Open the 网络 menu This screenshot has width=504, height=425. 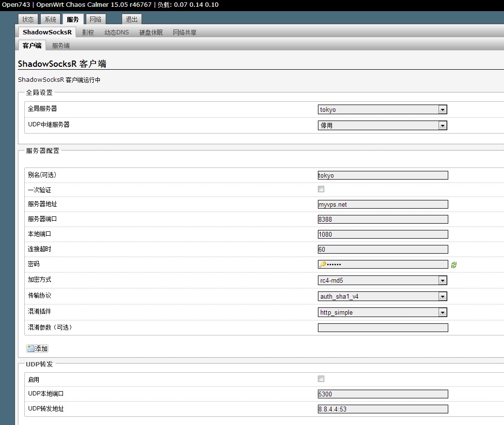coord(95,19)
